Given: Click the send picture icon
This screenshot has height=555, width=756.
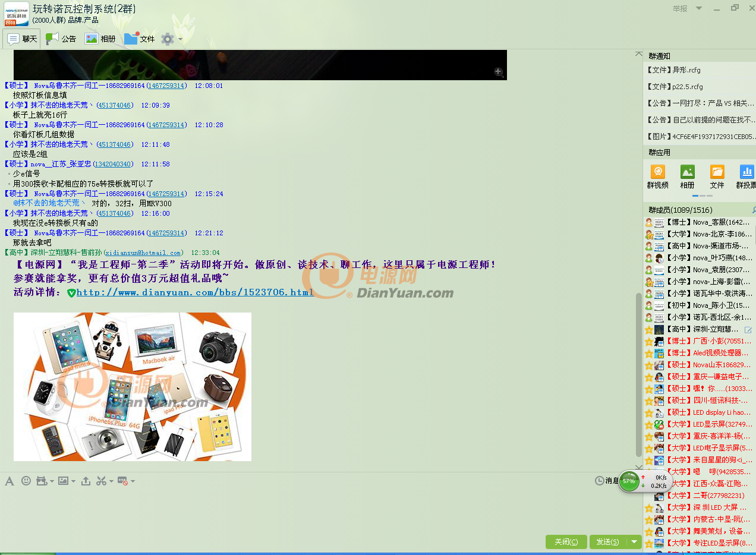Looking at the screenshot, I should [x=63, y=481].
